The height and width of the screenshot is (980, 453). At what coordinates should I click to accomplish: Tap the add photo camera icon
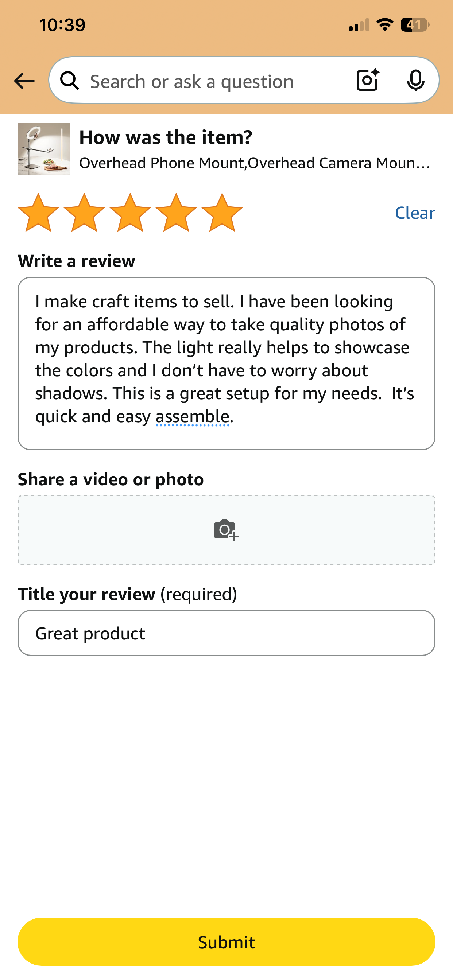[x=226, y=530]
